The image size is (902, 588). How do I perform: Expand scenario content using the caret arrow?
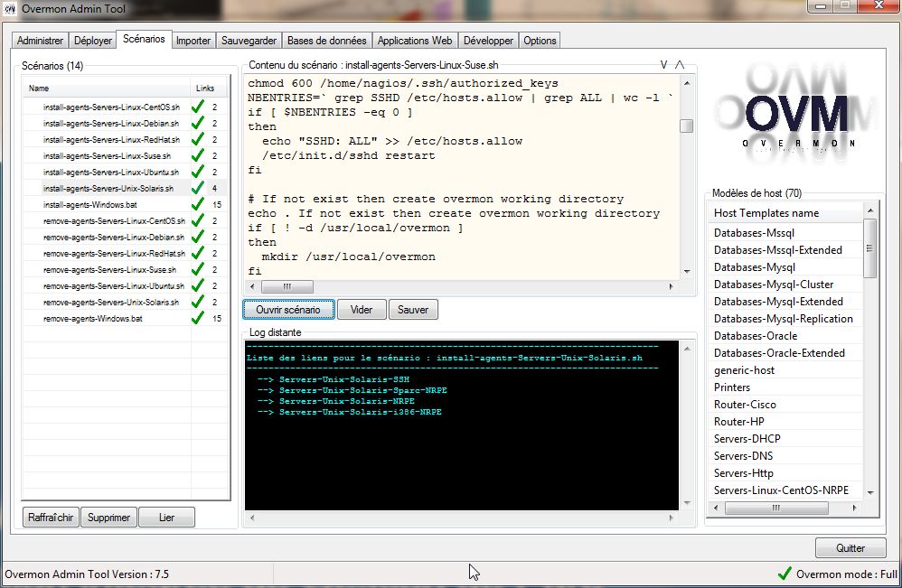pos(680,65)
